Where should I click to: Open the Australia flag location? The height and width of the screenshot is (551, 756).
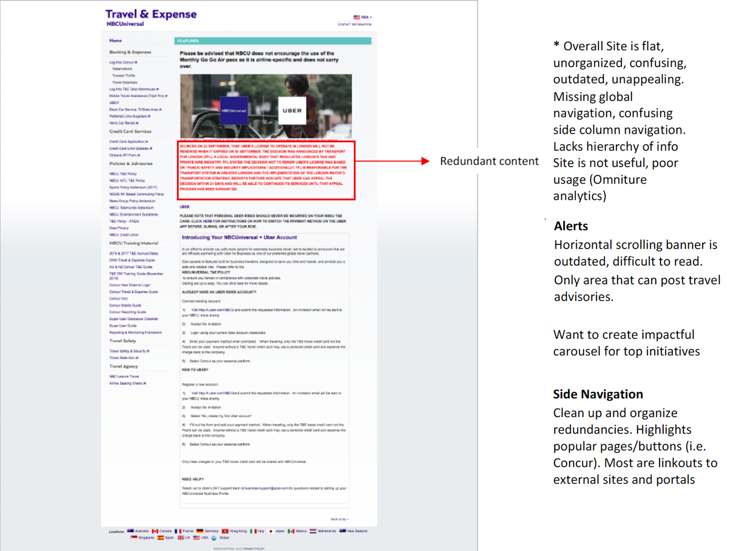(138, 531)
